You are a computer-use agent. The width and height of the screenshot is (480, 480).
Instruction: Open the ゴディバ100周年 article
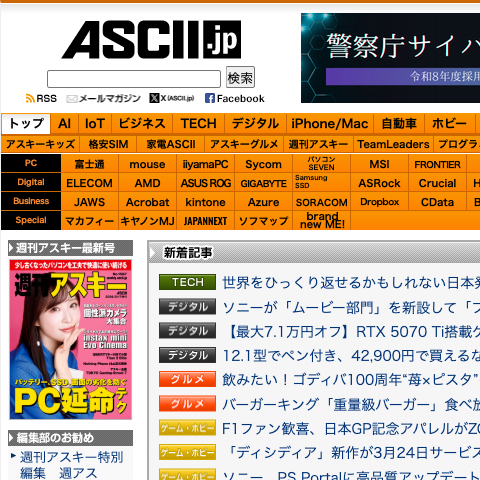(x=351, y=380)
